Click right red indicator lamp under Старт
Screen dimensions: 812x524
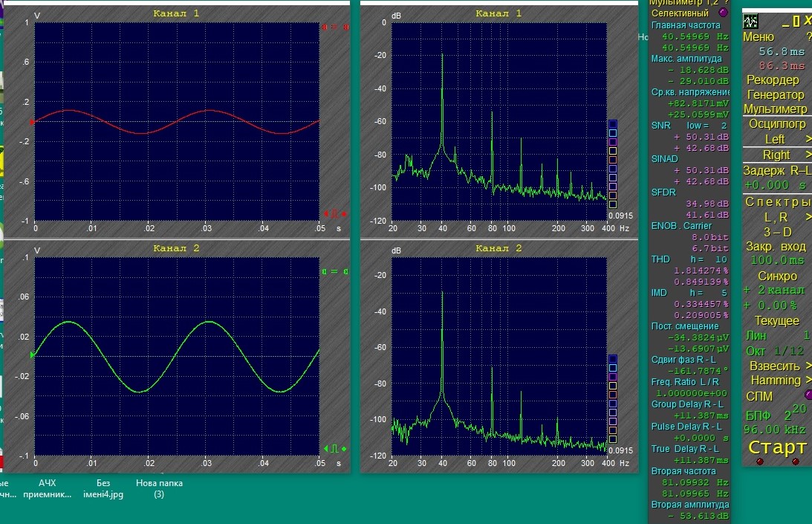coord(796,462)
